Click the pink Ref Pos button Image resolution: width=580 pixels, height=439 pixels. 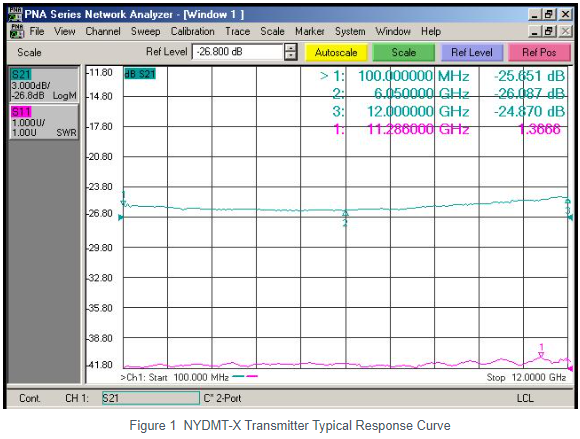click(x=539, y=53)
